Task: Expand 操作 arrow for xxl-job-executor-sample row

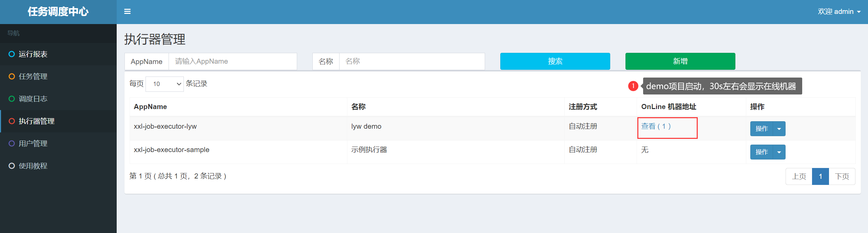Action: (x=779, y=152)
